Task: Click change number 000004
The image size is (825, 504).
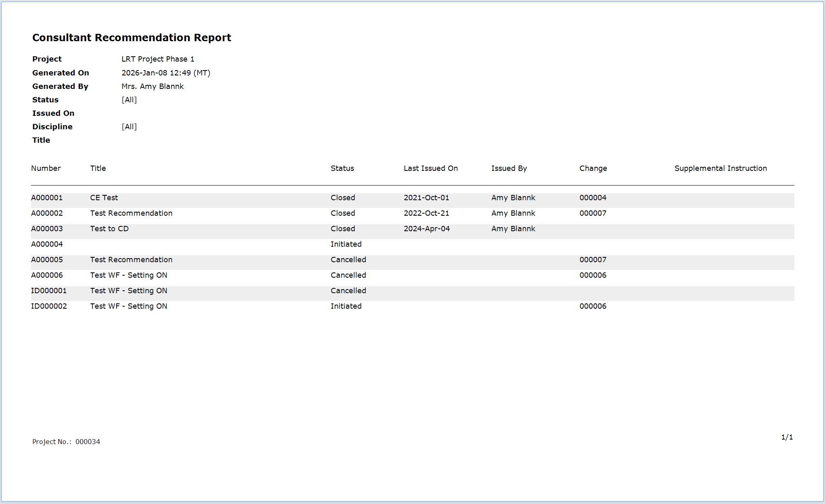Action: click(x=593, y=198)
